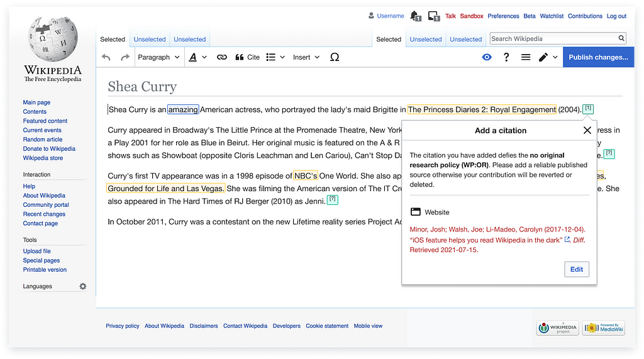Undo the last edit with the back arrow

point(106,57)
